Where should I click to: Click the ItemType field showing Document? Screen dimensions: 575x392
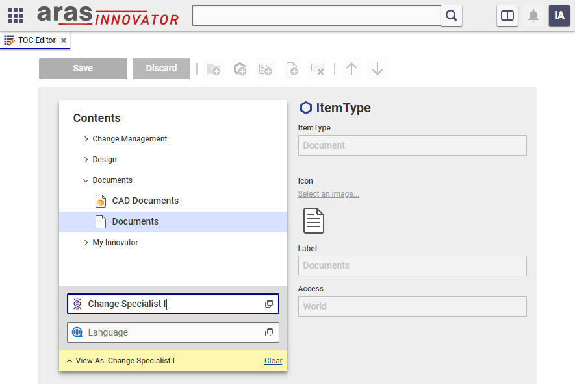pos(412,145)
